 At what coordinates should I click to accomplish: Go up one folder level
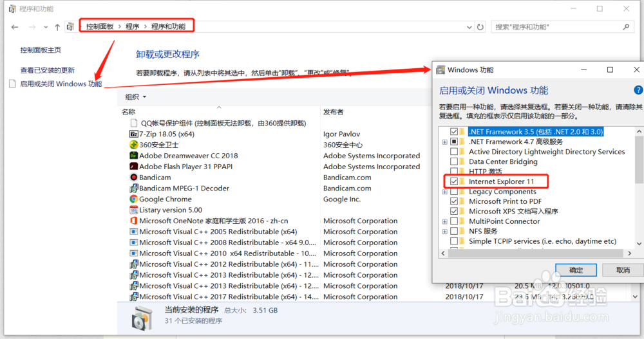point(57,27)
